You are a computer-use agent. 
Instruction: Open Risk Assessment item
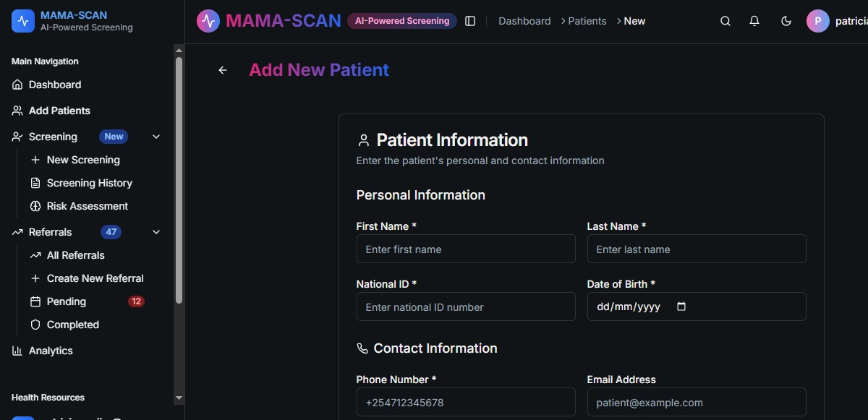(x=87, y=206)
